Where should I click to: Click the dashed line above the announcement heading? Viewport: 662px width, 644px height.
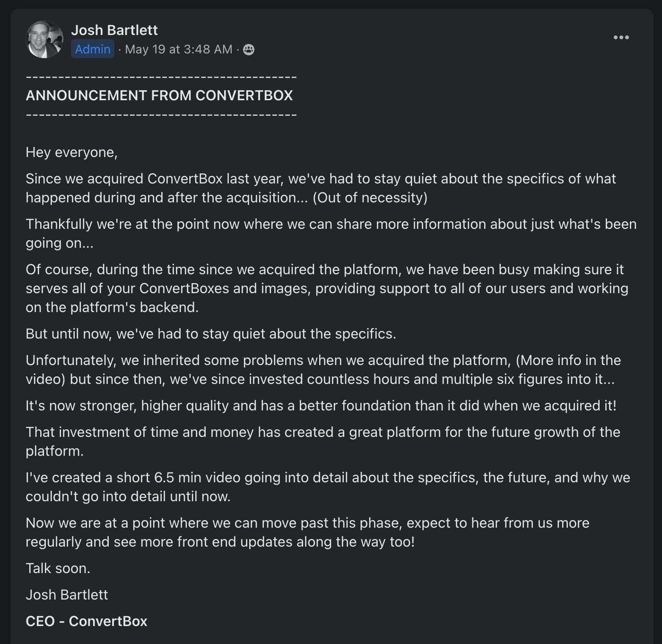click(161, 77)
